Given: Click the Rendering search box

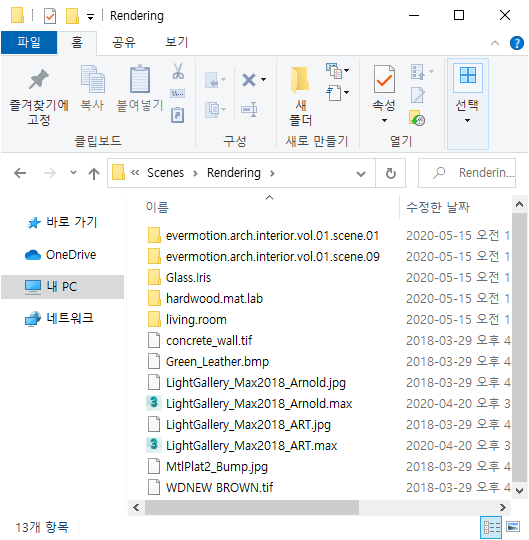Looking at the screenshot, I should [x=467, y=173].
